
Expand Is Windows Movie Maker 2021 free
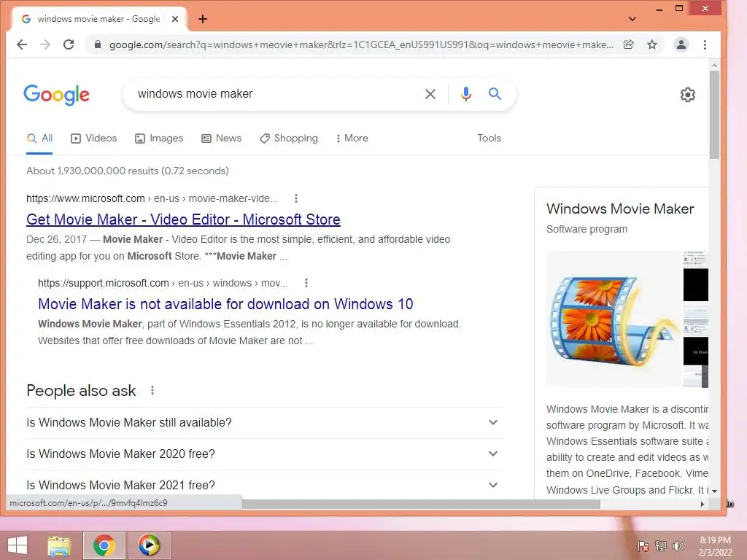point(264,485)
